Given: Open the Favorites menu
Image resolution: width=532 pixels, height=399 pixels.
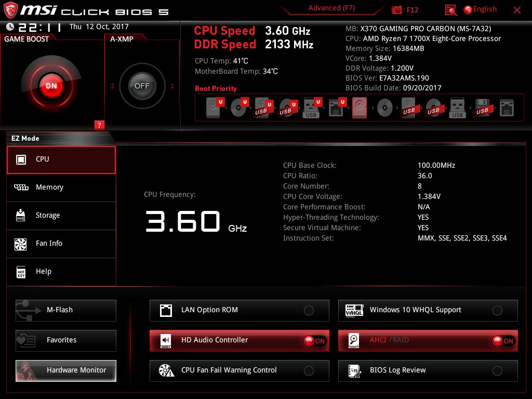Looking at the screenshot, I should coord(66,340).
